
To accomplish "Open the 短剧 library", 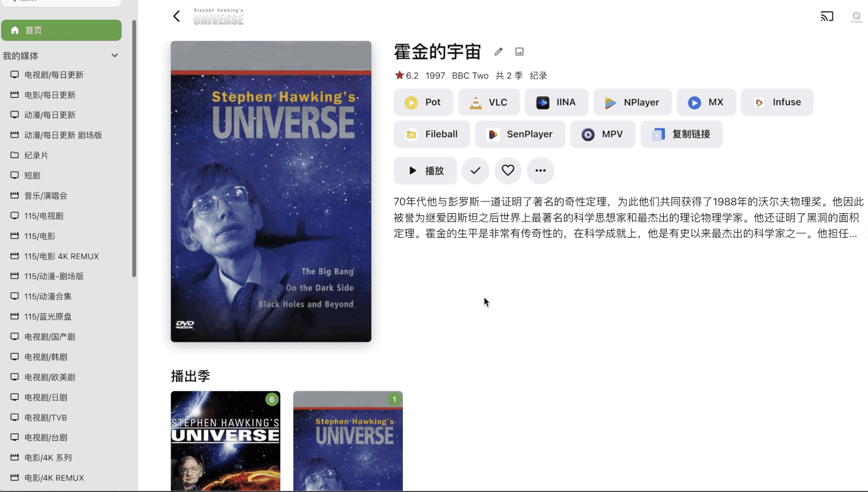I will point(61,175).
